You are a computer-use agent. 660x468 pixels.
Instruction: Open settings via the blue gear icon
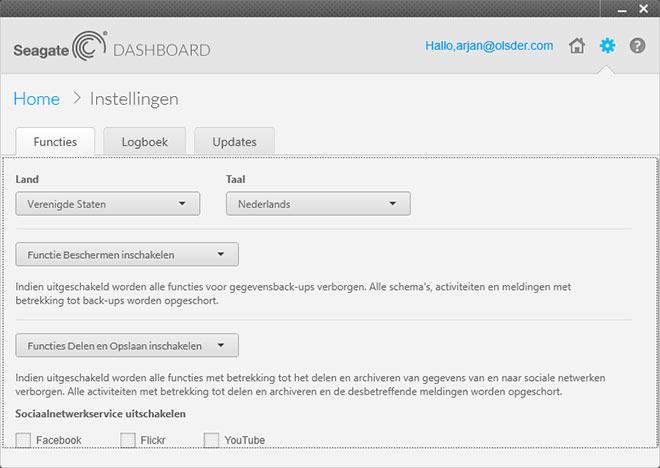[x=607, y=46]
